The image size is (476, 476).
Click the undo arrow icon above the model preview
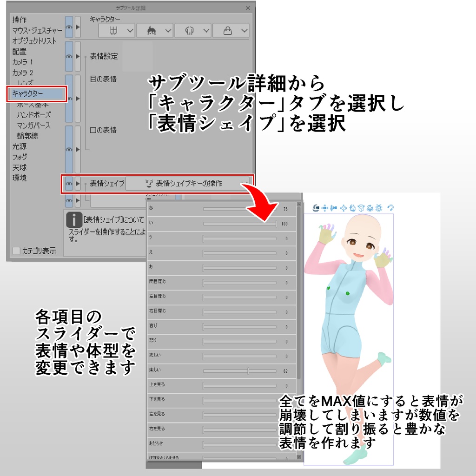pos(390,207)
